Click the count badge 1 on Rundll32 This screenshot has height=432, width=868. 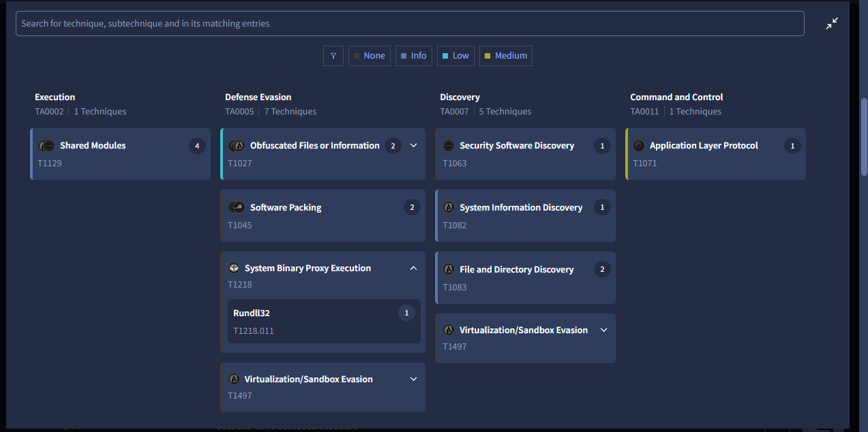[406, 313]
